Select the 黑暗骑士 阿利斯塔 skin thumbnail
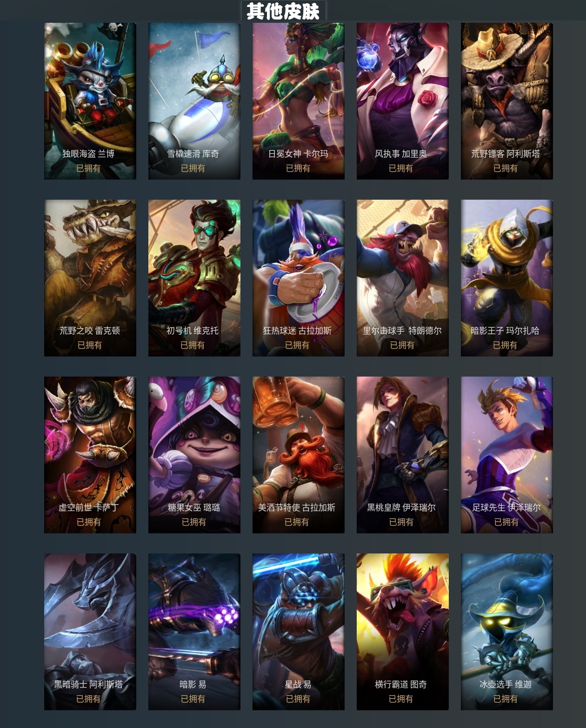586x728 pixels. (x=90, y=632)
